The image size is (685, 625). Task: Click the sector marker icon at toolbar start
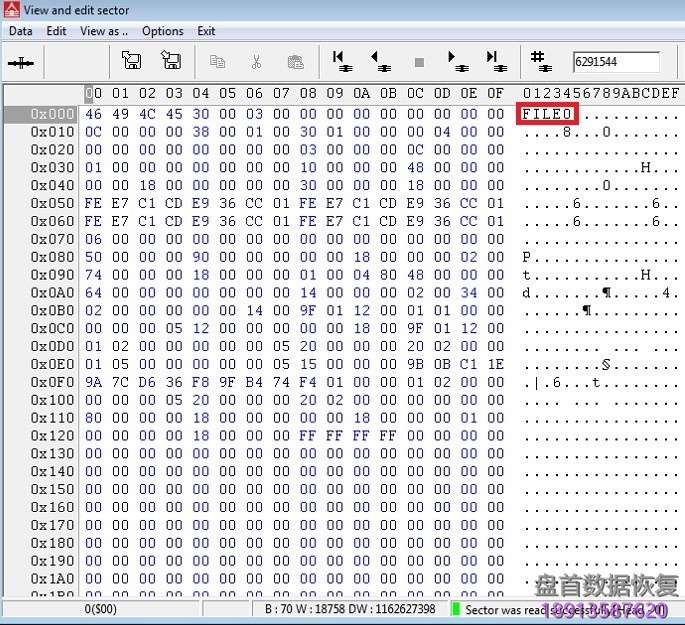(21, 63)
